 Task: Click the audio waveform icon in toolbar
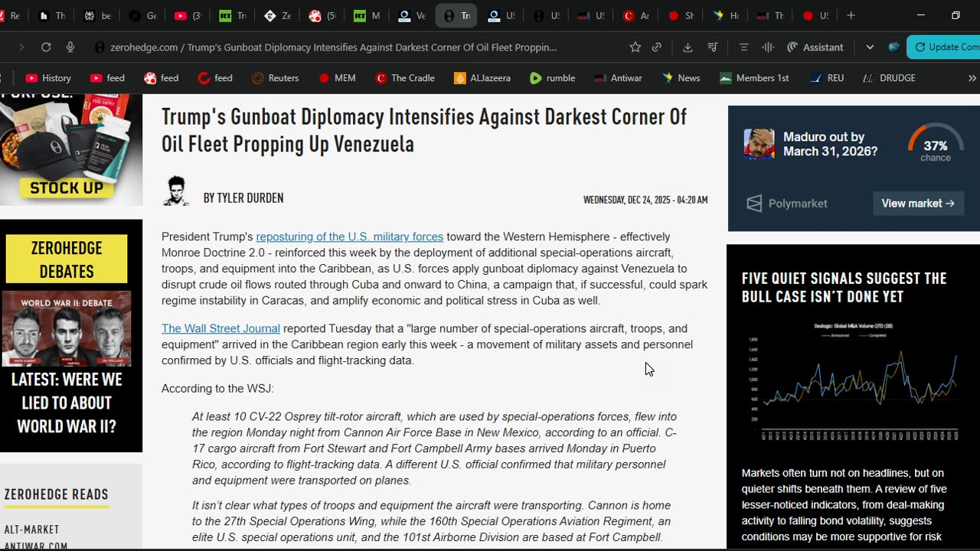[x=768, y=47]
